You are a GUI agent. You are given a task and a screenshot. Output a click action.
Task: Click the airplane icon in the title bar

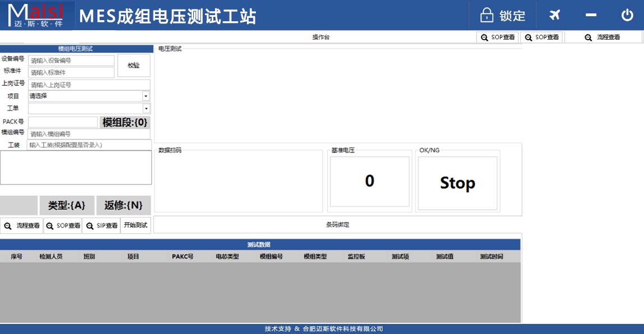click(x=554, y=15)
